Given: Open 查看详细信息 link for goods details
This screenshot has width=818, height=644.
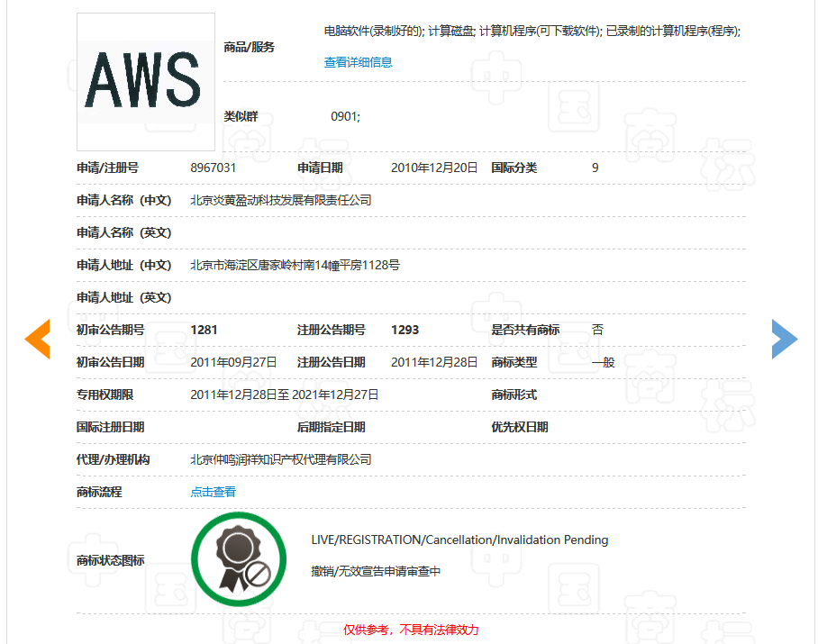Looking at the screenshot, I should click(358, 61).
